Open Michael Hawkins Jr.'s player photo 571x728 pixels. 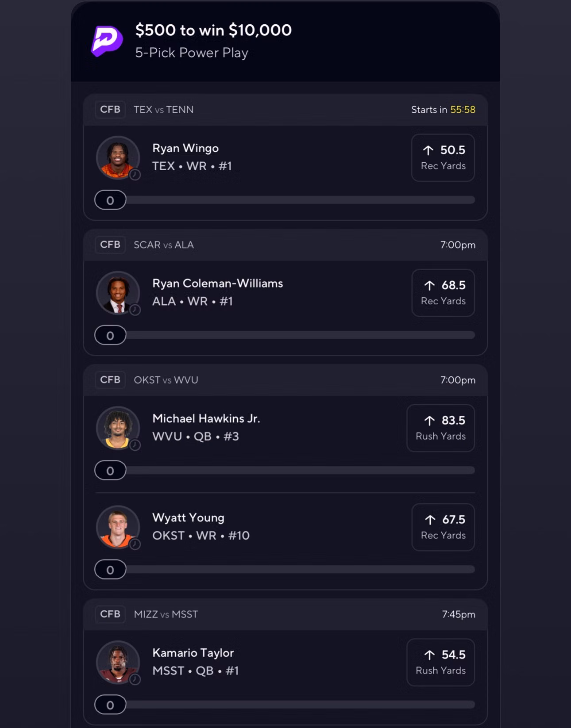click(x=118, y=428)
